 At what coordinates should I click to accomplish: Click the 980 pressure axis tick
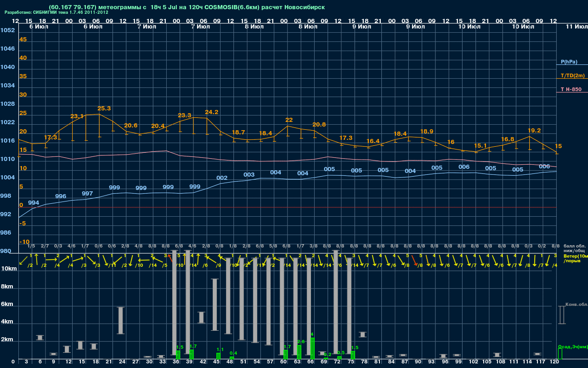6,251
